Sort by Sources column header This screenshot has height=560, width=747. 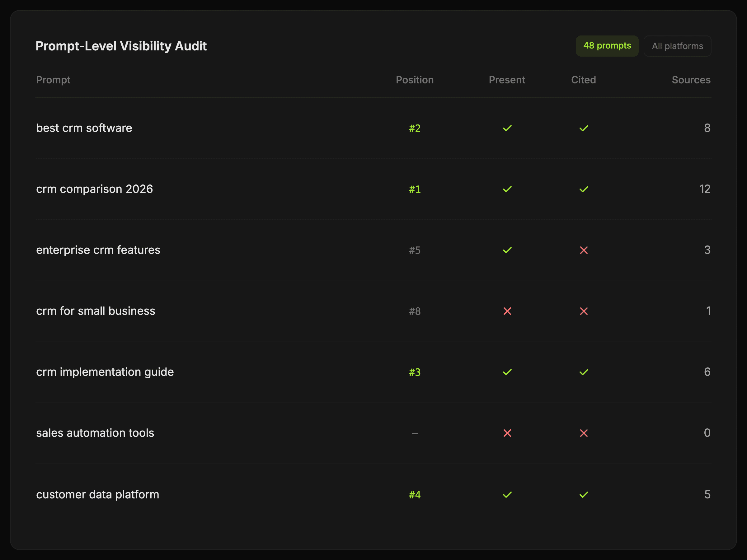(x=691, y=80)
